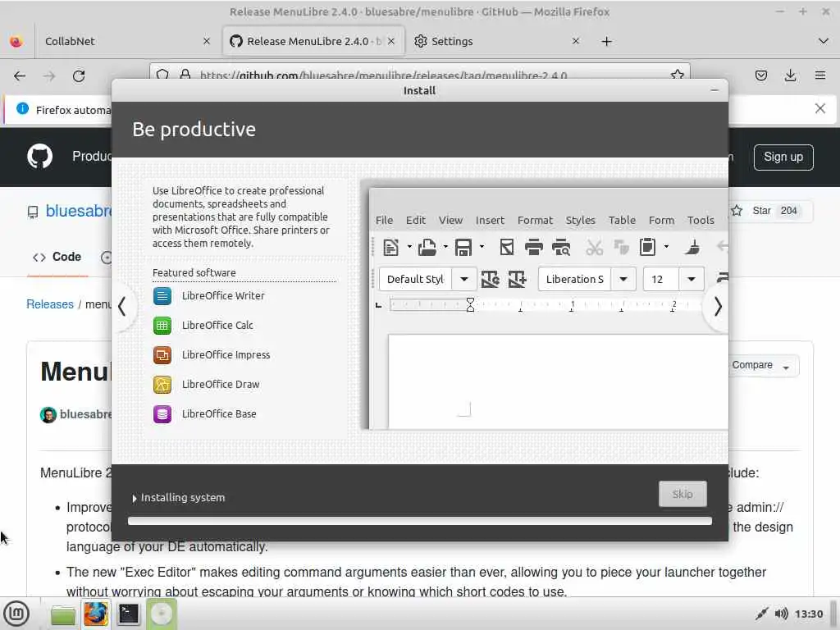The image size is (840, 630).
Task: Open the Format menu in the Writer preview
Action: [x=535, y=220]
